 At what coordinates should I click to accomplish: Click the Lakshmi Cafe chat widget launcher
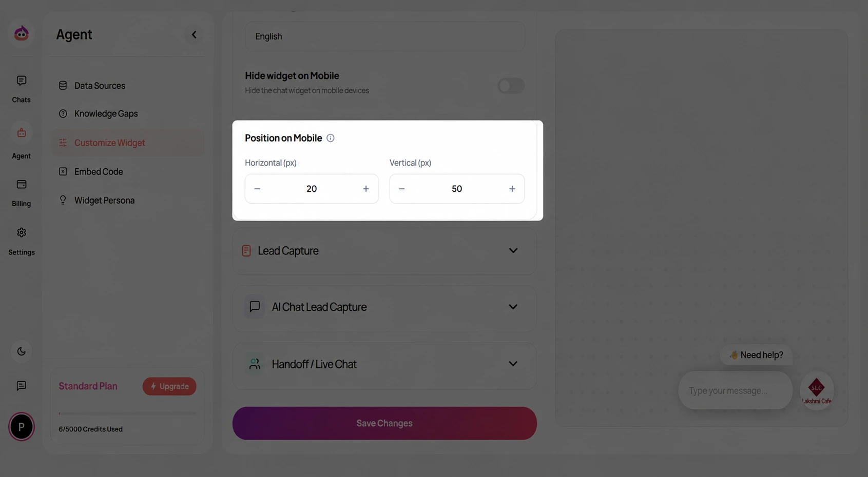[x=817, y=390]
